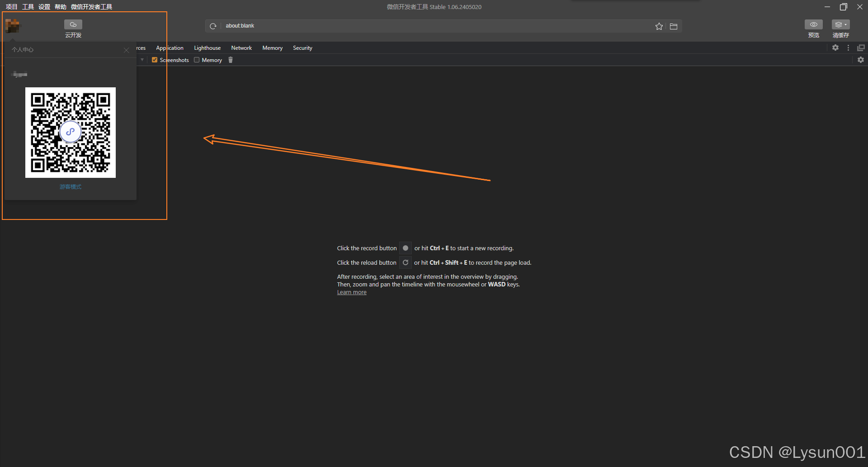Open DevTools settings gear in the tab bar
This screenshot has height=467, width=868.
pos(835,48)
